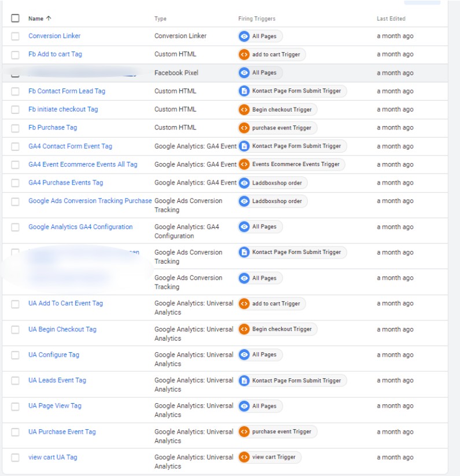Click the Firing Triggers column header

pos(256,19)
